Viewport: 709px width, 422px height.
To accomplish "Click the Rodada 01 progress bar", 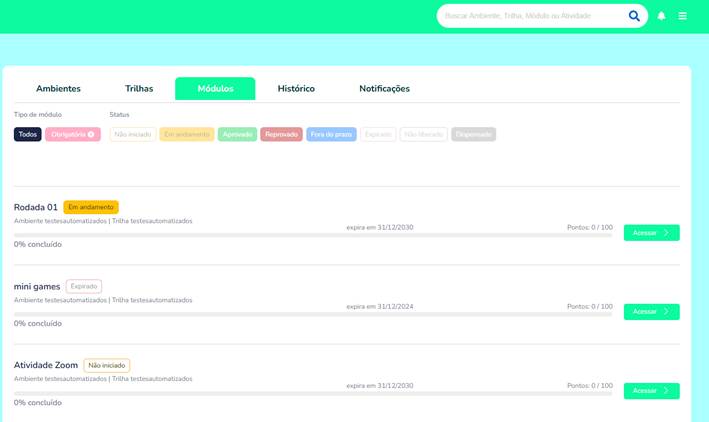I will click(313, 235).
